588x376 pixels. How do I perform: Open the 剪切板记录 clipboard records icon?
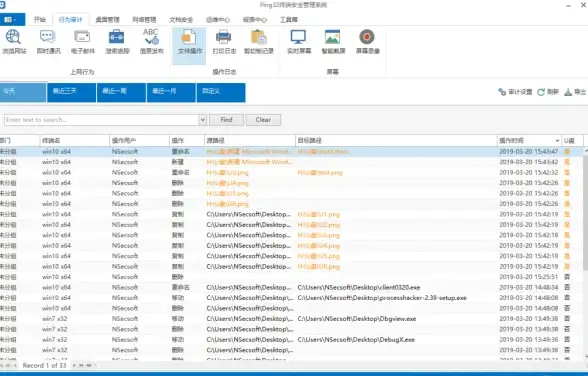pyautogui.click(x=259, y=42)
